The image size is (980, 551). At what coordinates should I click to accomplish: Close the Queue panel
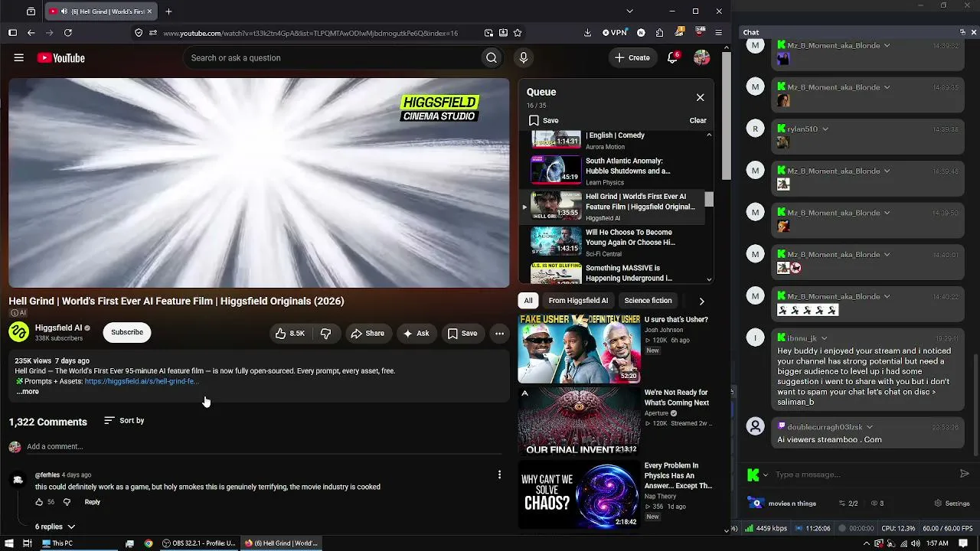[x=700, y=97]
